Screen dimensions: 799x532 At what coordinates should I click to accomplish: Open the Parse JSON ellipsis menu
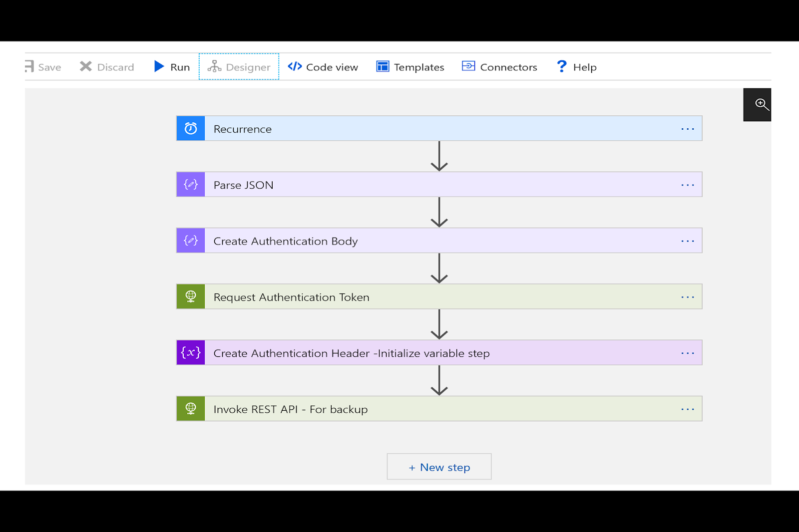(x=688, y=185)
